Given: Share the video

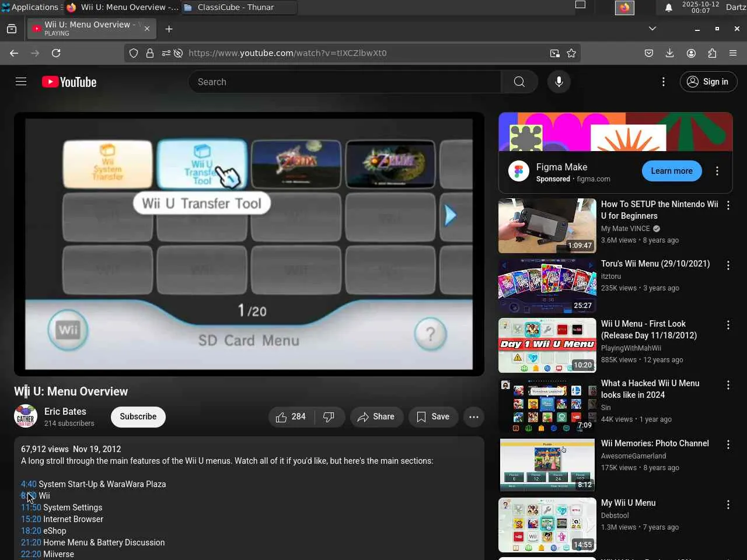Looking at the screenshot, I should pos(376,416).
